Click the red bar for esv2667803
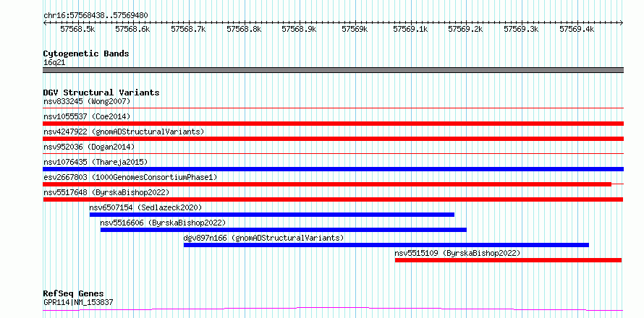Screen dimensions: 644x318 click(327, 184)
